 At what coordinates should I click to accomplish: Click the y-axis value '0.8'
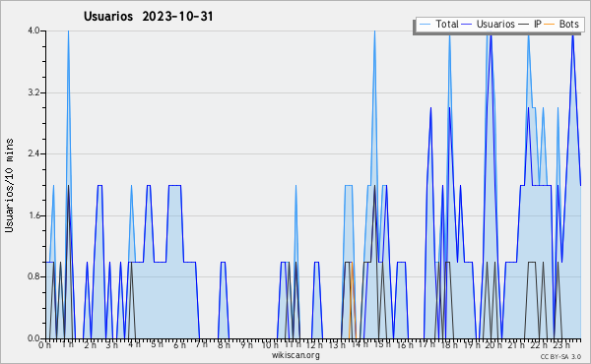(33, 277)
